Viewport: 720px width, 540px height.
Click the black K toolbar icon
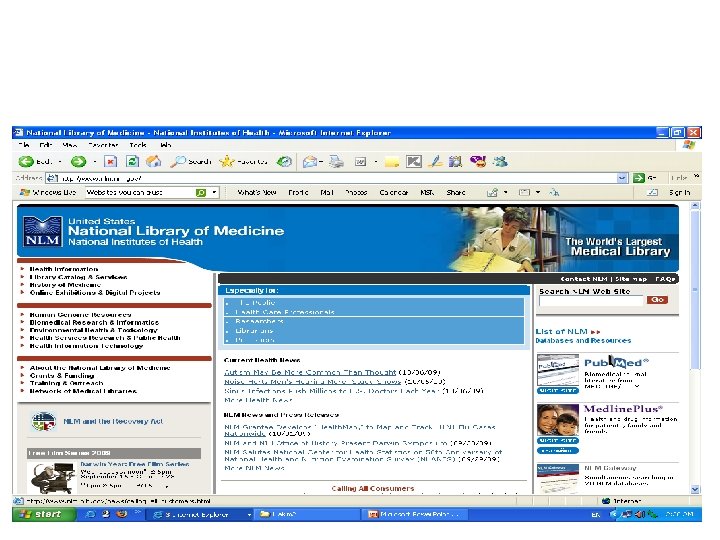(x=414, y=162)
